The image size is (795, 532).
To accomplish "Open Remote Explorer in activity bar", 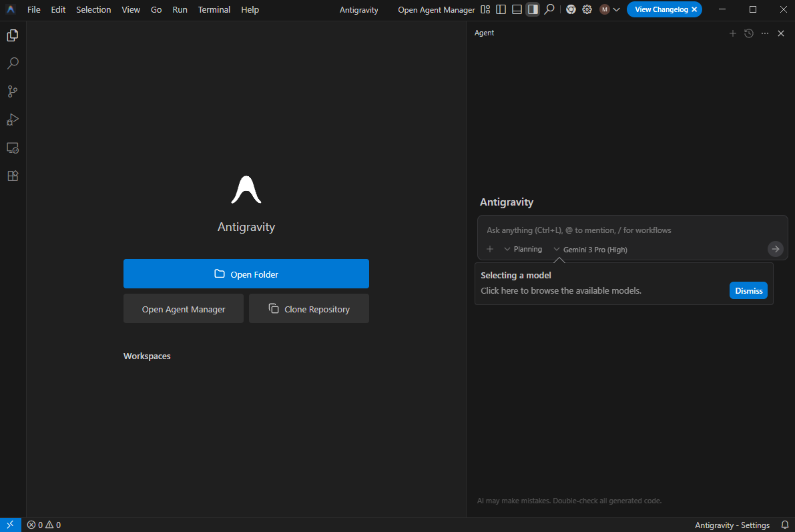I will 12,148.
